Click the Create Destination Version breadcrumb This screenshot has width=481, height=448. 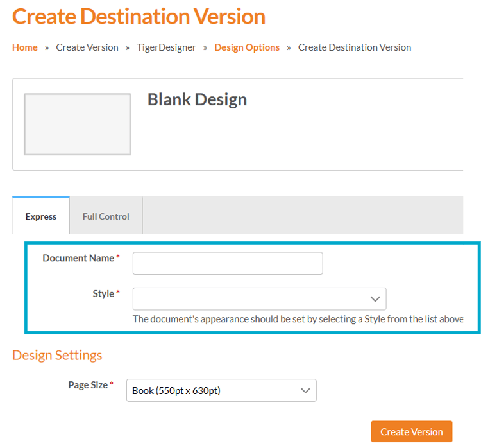coord(355,47)
